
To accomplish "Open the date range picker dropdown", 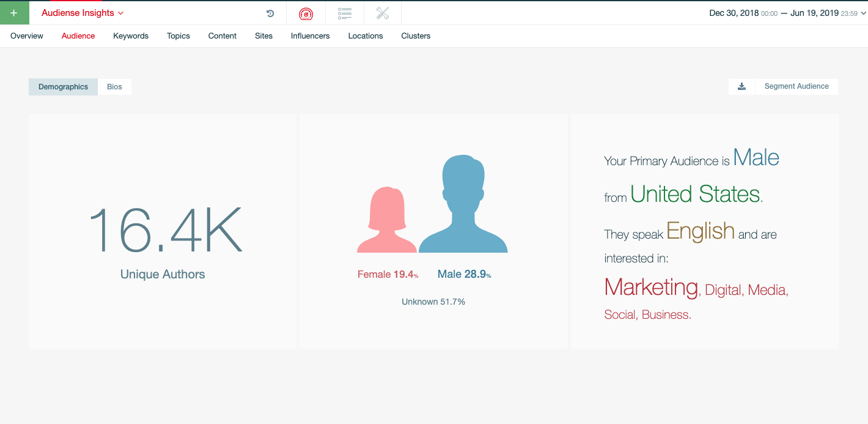I will (x=787, y=13).
